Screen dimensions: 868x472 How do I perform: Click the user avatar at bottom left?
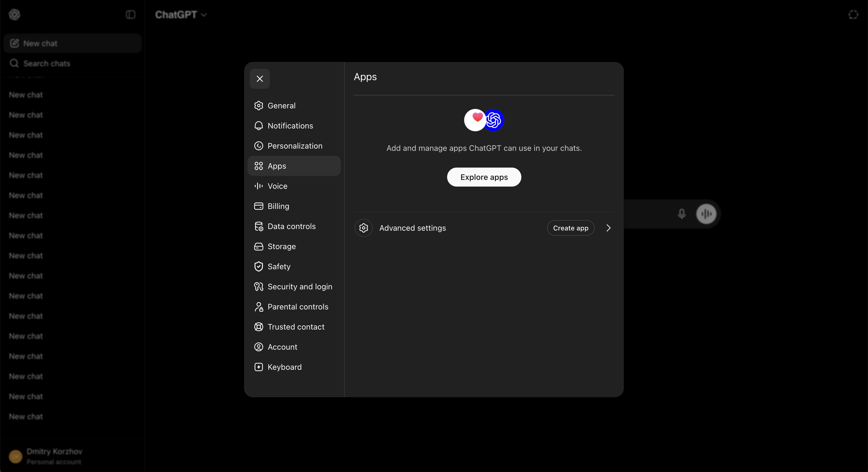click(x=16, y=456)
